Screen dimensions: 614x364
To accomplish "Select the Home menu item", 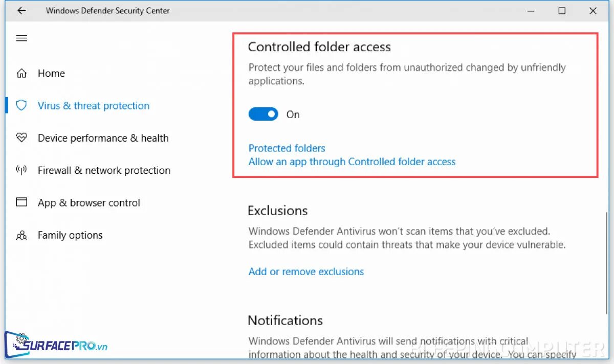I will pos(51,73).
